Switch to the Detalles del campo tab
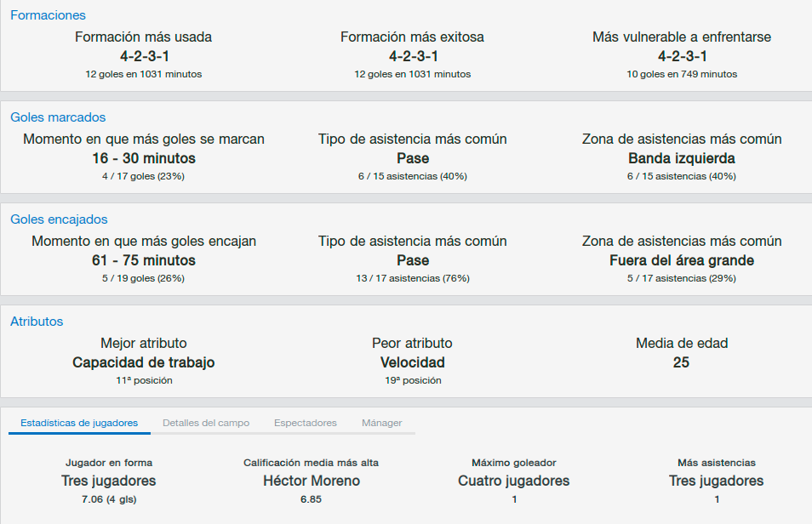 pos(206,423)
